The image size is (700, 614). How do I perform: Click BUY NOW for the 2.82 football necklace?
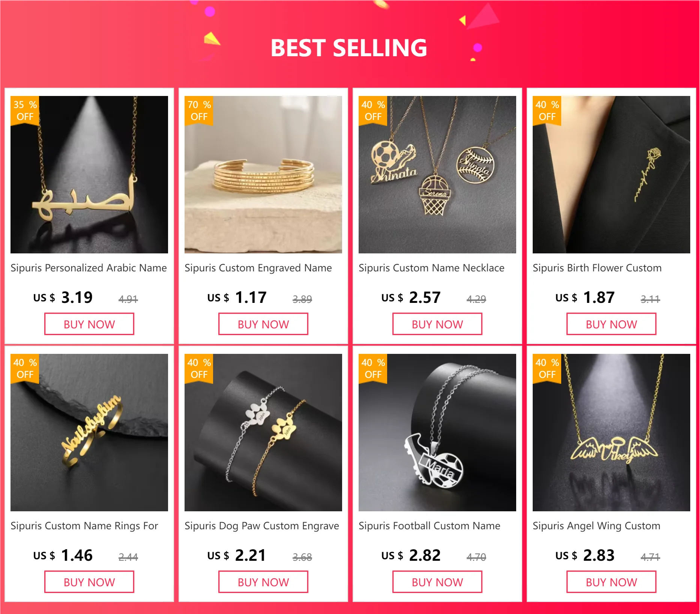437,582
